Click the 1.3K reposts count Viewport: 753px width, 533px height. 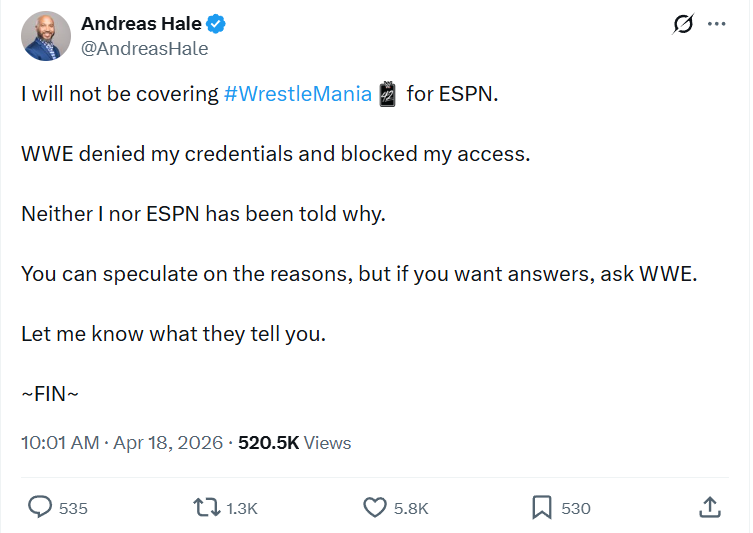(x=242, y=508)
